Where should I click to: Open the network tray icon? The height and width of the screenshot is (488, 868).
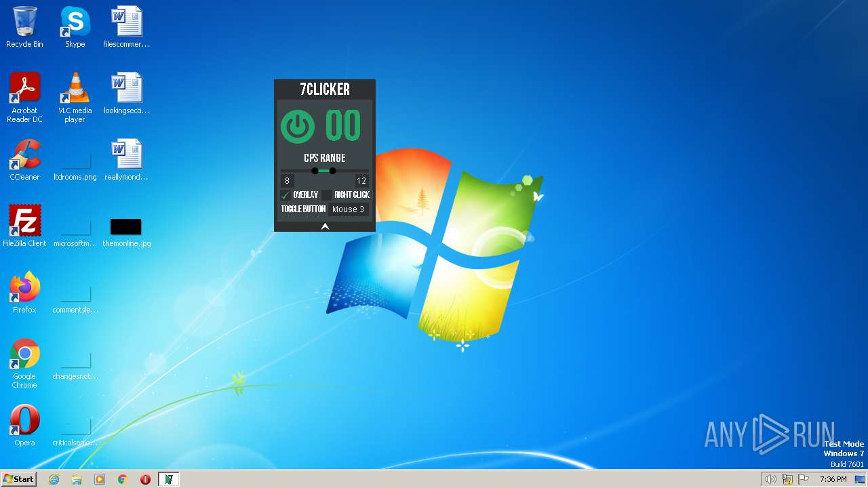[787, 479]
